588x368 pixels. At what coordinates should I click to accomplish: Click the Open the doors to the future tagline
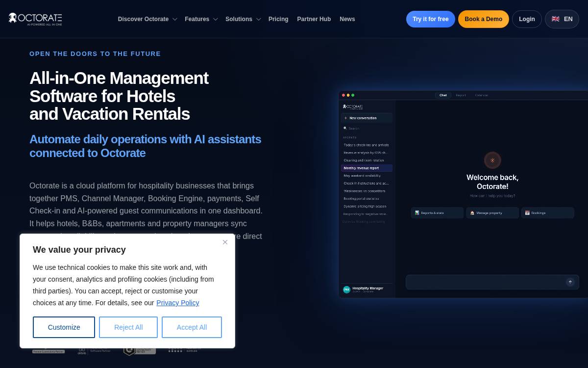pos(95,53)
